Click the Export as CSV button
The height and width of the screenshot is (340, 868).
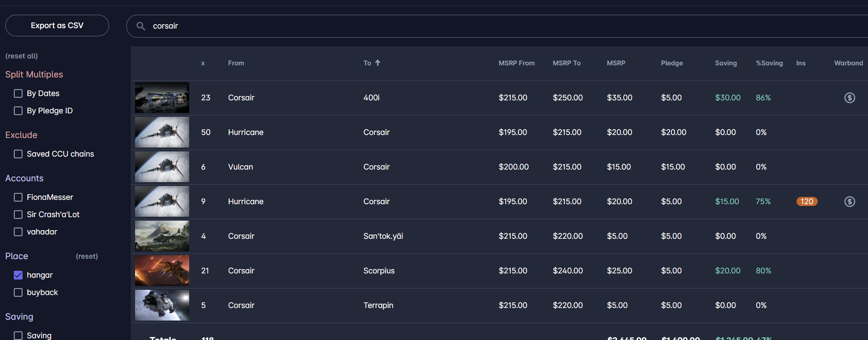[x=57, y=26]
